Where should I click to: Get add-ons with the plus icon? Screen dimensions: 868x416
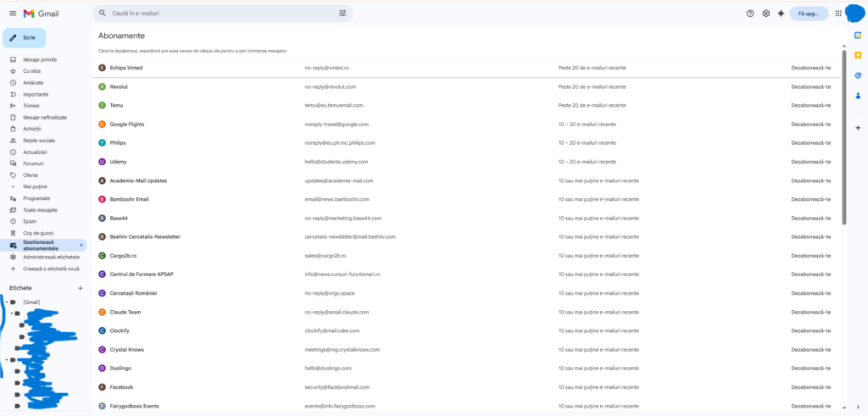tap(858, 128)
